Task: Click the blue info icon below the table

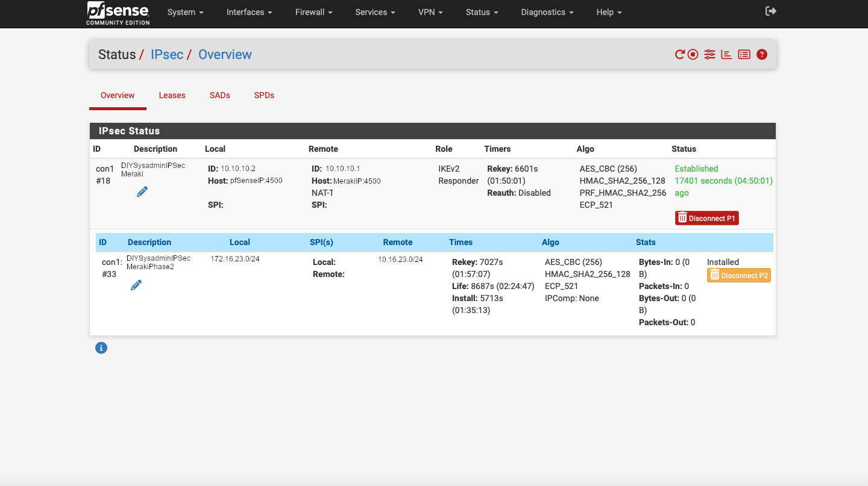Action: click(101, 348)
